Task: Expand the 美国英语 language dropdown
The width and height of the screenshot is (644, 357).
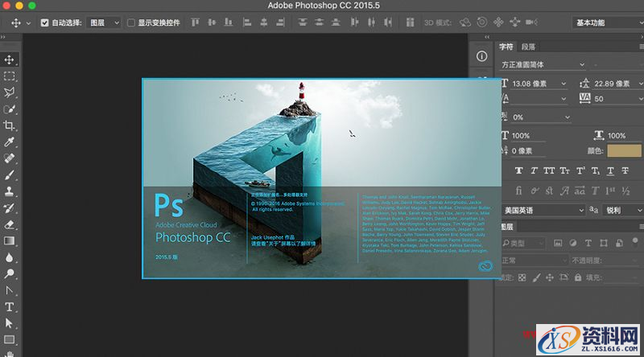Action: tap(543, 209)
